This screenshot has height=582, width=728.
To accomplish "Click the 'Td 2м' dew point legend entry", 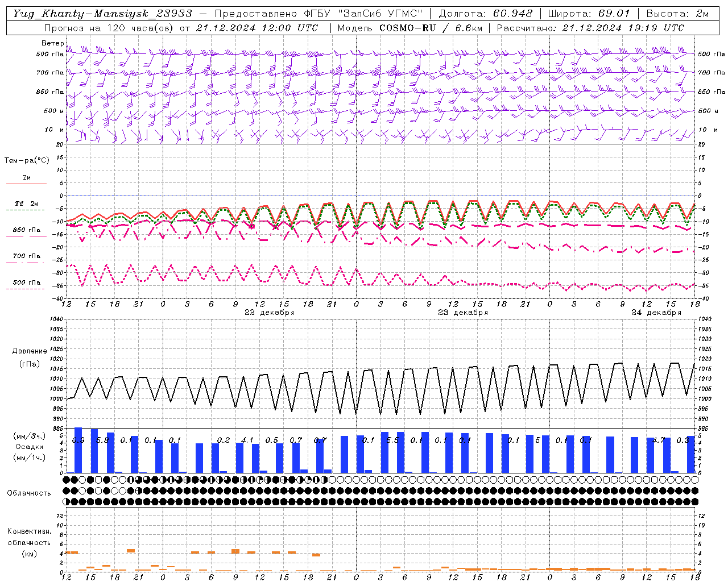I will [x=27, y=203].
